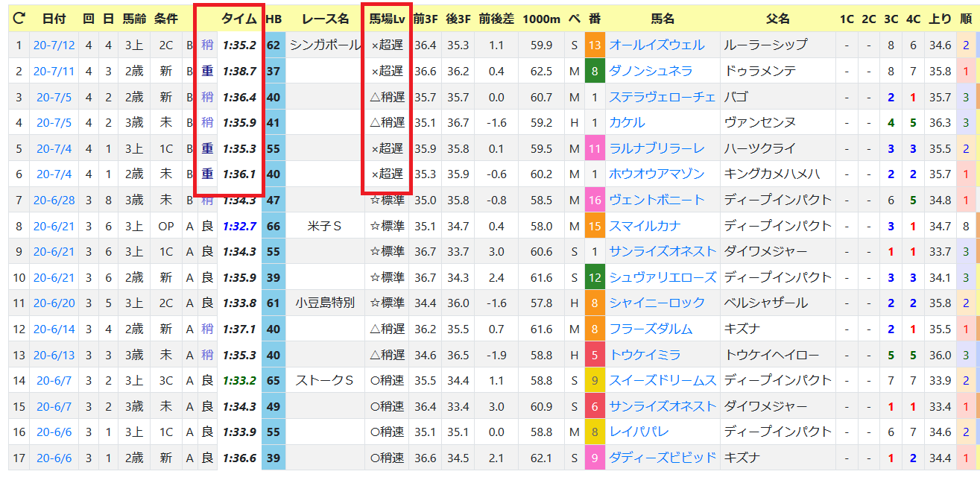Sort by the 1000m column header
The width and height of the screenshot is (980, 483).
pyautogui.click(x=541, y=19)
